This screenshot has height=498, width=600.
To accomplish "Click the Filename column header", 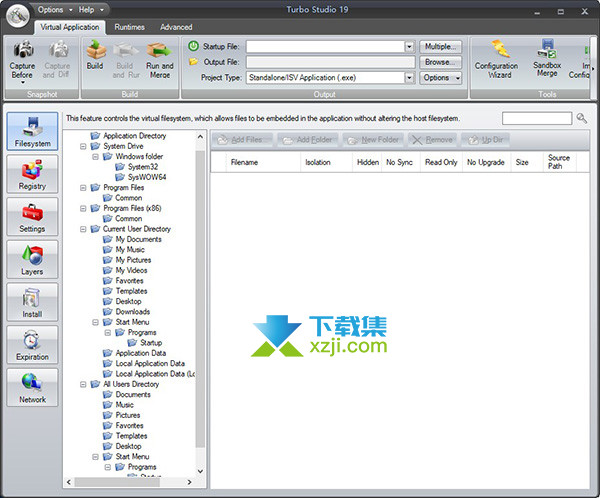I will [x=263, y=162].
